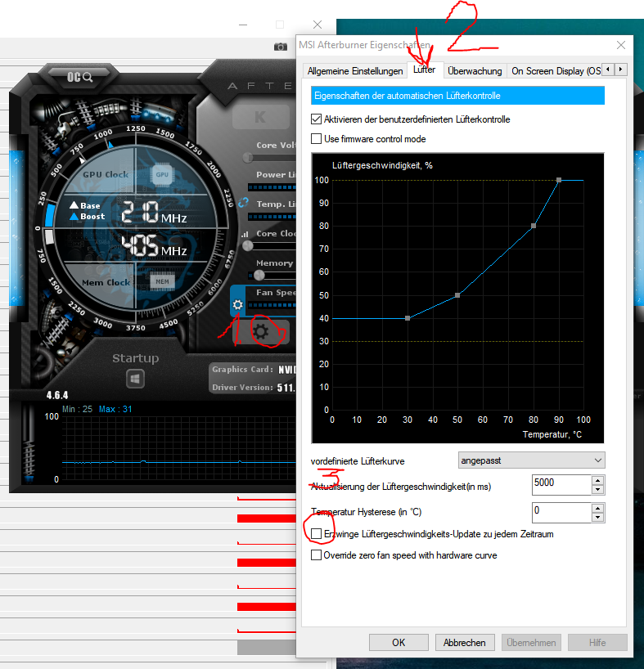Click the 4.6.4 version text
The height and width of the screenshot is (669, 644).
57,396
